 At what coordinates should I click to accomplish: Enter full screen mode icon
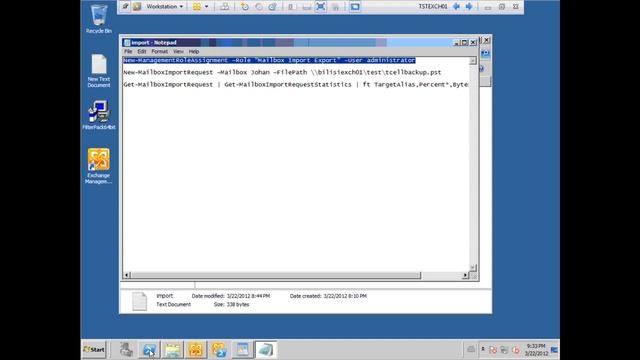(321, 7)
